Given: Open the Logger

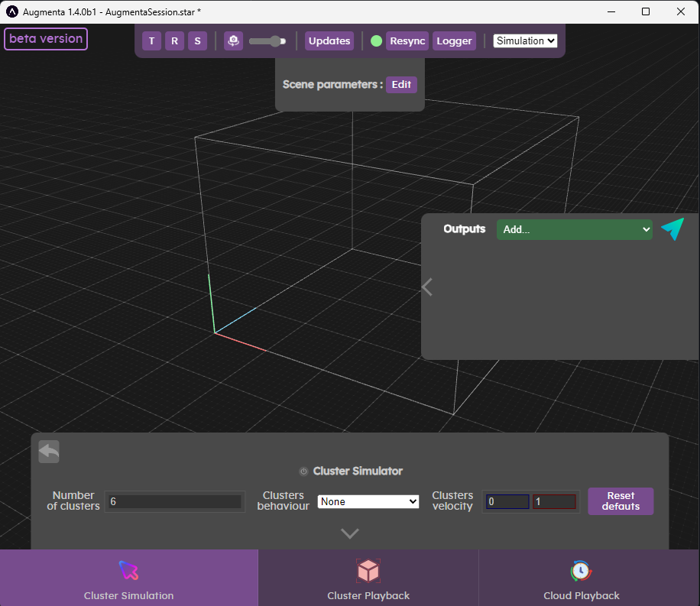Looking at the screenshot, I should click(x=454, y=41).
